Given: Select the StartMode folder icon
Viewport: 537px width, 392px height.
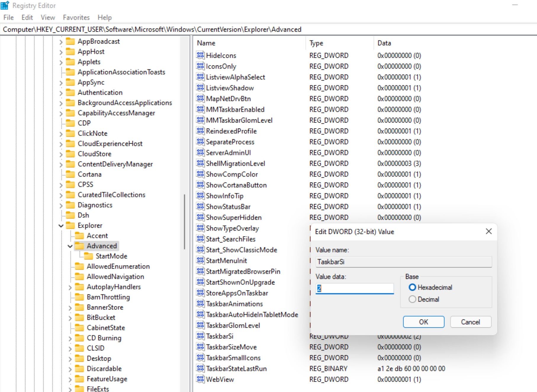Looking at the screenshot, I should 89,256.
